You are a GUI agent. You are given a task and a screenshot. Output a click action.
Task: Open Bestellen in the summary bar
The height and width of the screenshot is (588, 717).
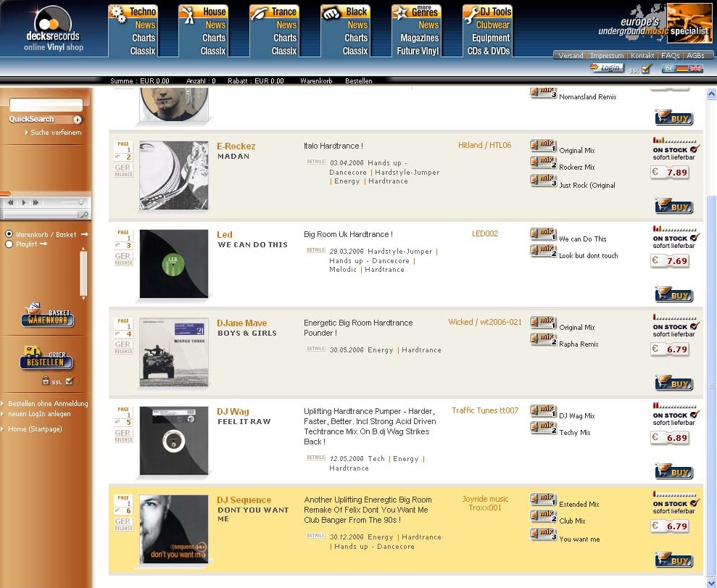[358, 81]
